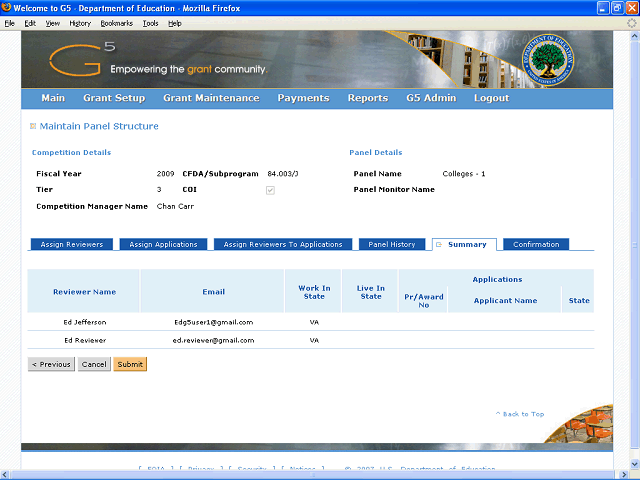
Task: Click Panel Name value Colleges - 1
Action: (x=464, y=174)
